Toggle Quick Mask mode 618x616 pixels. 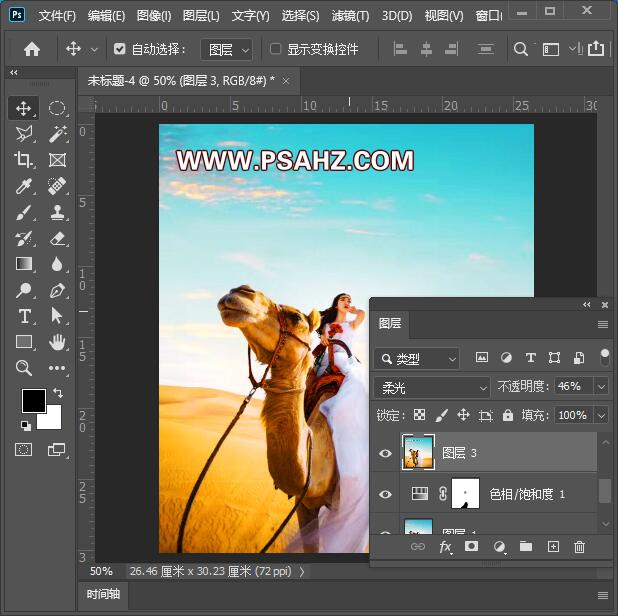point(23,449)
